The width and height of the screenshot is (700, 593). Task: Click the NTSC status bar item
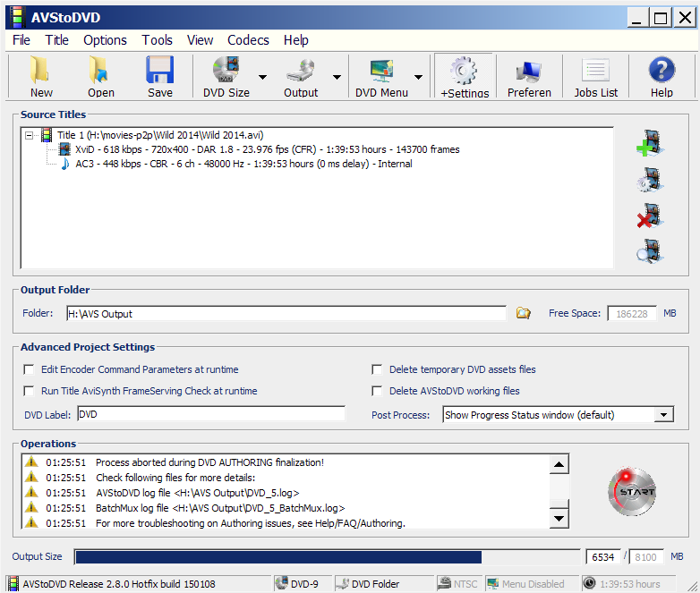click(458, 584)
